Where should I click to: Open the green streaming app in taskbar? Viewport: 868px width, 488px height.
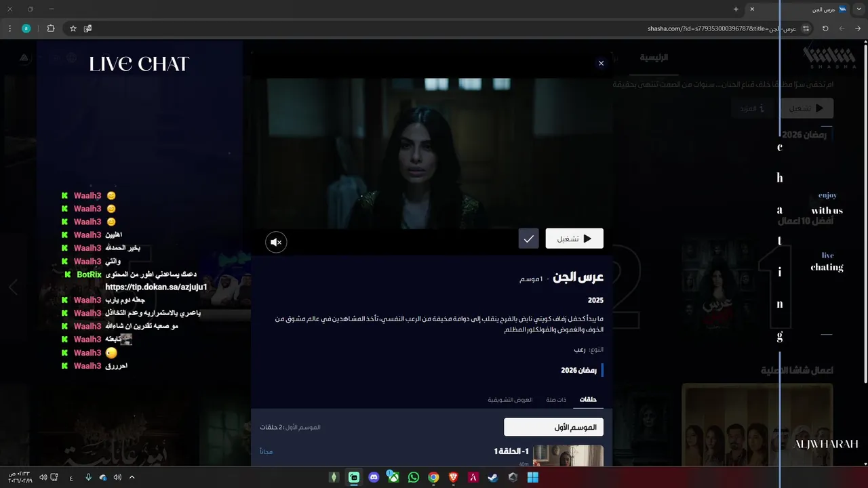(x=354, y=477)
